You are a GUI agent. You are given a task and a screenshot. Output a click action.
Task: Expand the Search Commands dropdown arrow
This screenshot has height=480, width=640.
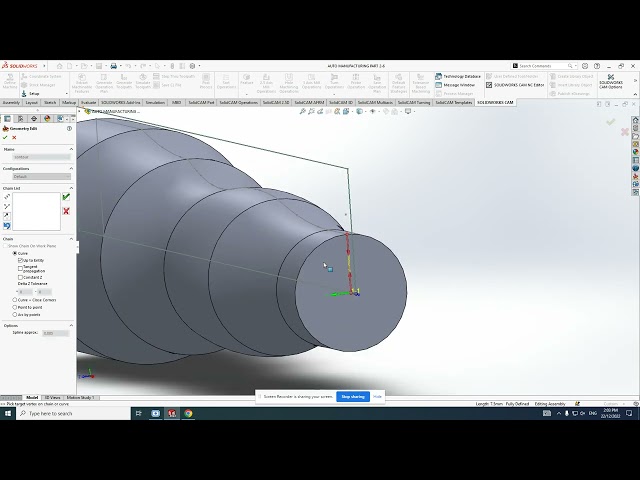(x=576, y=66)
